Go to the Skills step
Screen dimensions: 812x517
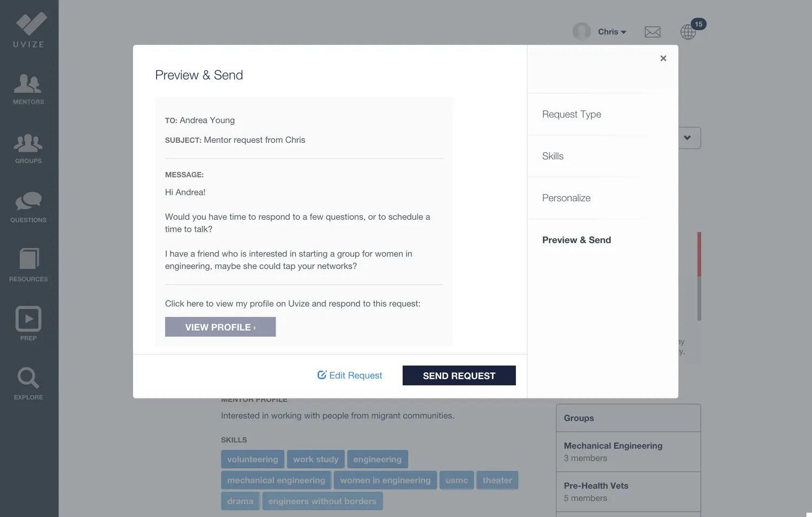(553, 156)
